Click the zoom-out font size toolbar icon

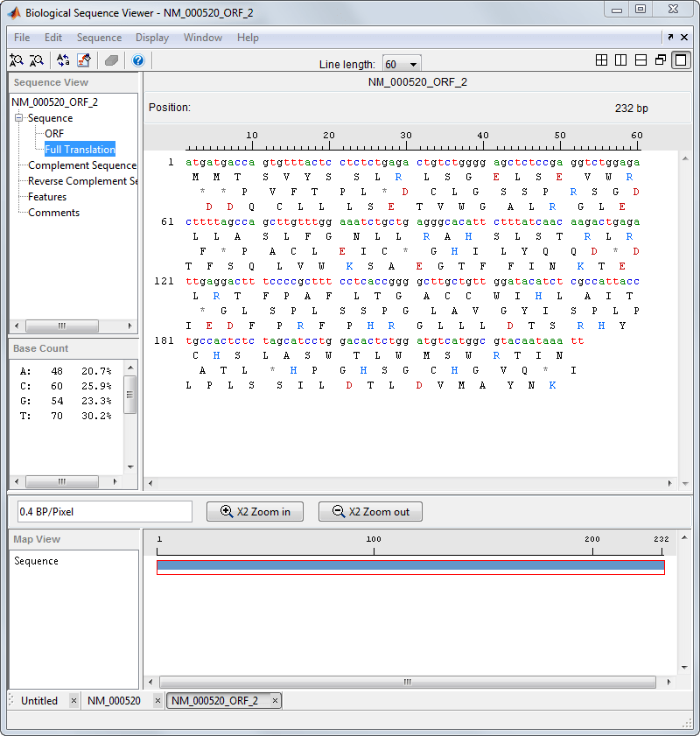(36, 60)
